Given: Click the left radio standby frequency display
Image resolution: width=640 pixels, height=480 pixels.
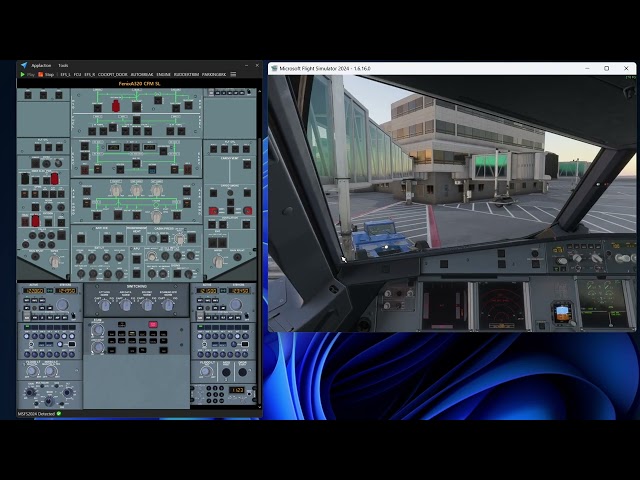Looking at the screenshot, I should [x=66, y=291].
